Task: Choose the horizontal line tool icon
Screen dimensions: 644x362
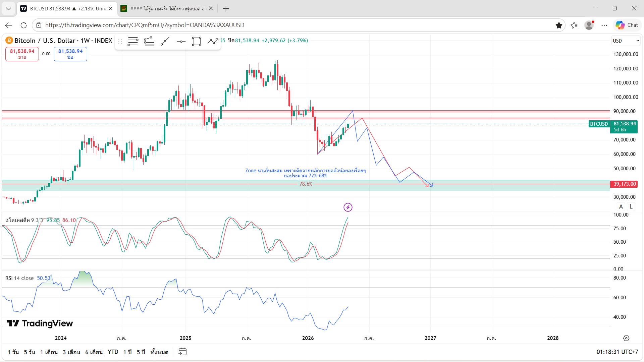Action: [181, 42]
